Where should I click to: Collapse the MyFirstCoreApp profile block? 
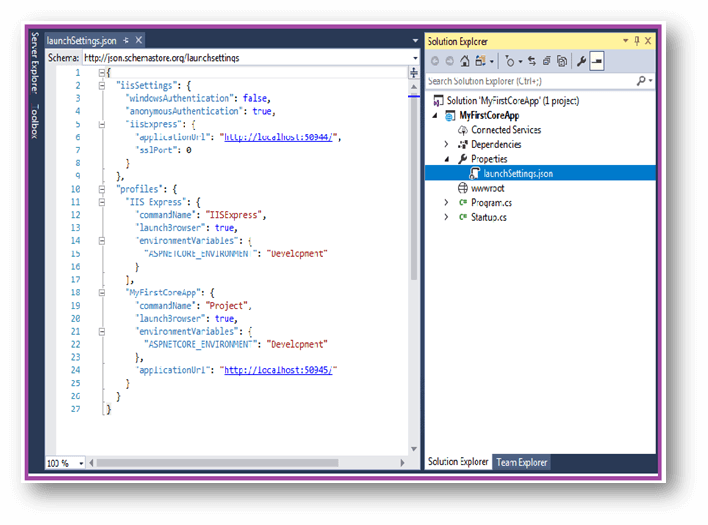click(x=102, y=293)
